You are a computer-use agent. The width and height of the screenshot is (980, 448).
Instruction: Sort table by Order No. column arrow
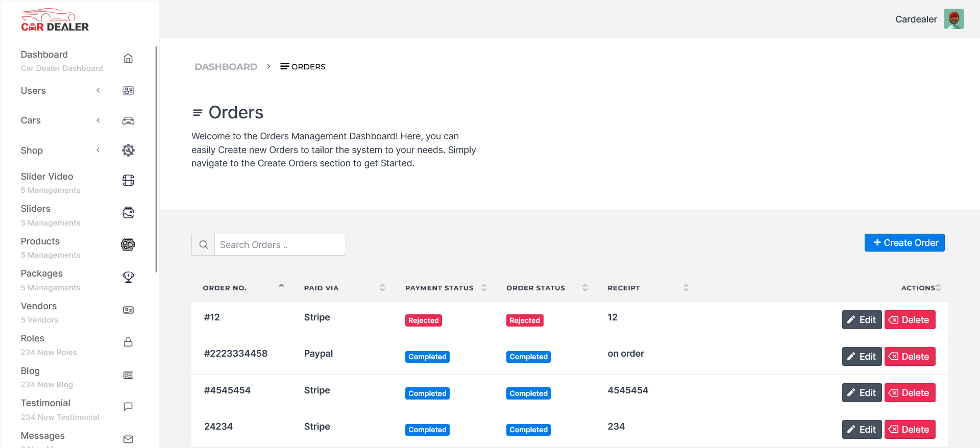[281, 287]
